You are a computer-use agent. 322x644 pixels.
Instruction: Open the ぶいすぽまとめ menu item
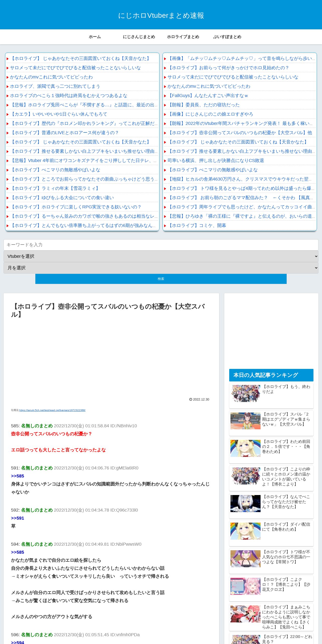(x=227, y=37)
